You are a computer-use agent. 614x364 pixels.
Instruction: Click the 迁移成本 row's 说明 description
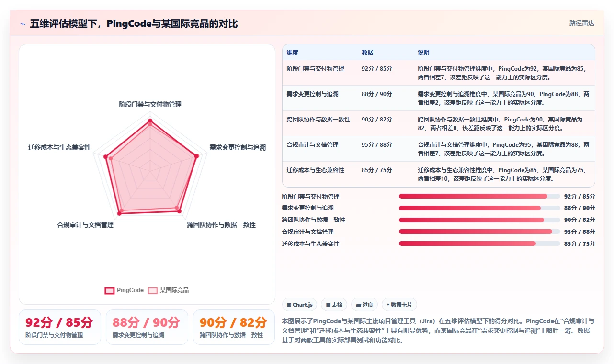(502, 175)
